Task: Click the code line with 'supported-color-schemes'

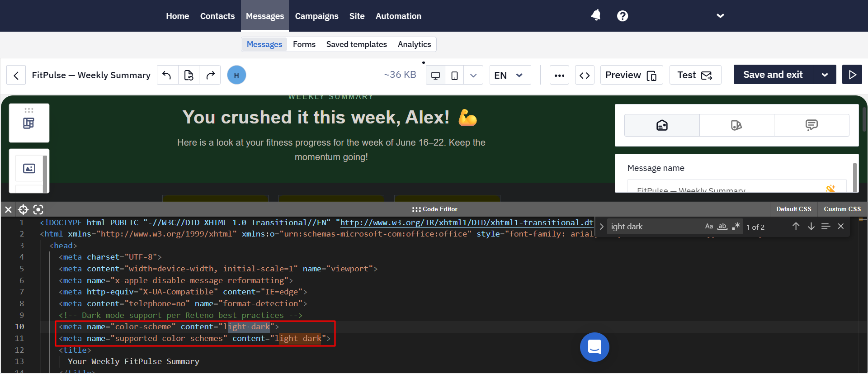Action: (x=194, y=338)
